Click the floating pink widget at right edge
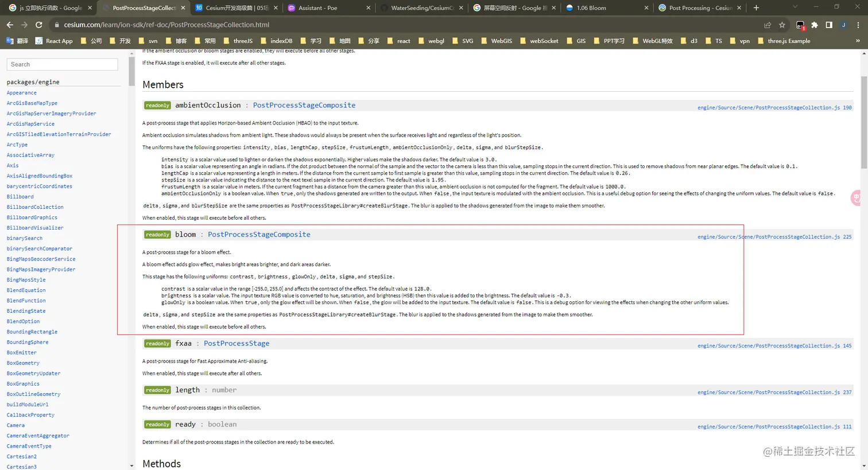Image resolution: width=868 pixels, height=470 pixels. pyautogui.click(x=856, y=198)
